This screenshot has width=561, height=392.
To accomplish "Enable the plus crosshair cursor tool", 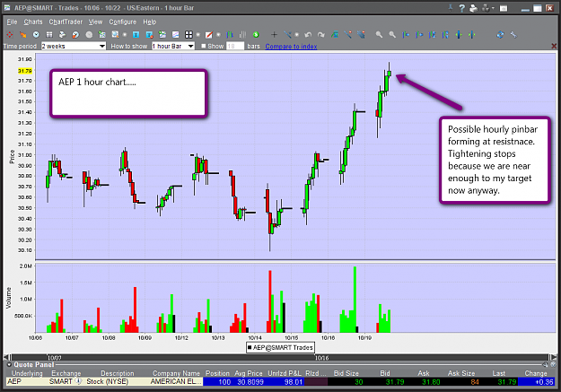I will (274, 35).
